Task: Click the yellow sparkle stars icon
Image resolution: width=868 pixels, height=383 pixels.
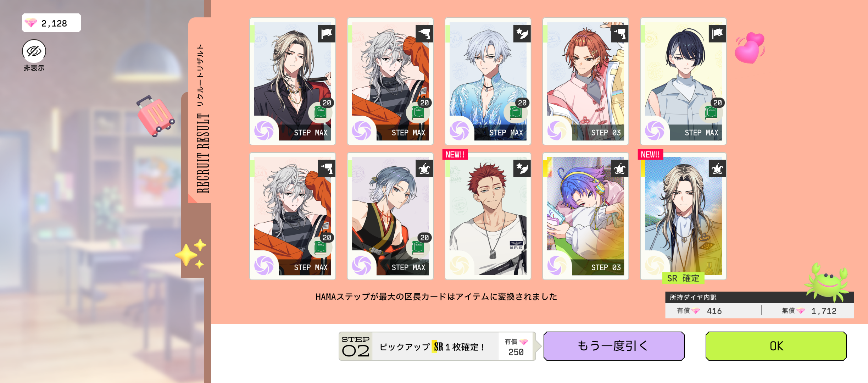Action: click(191, 253)
